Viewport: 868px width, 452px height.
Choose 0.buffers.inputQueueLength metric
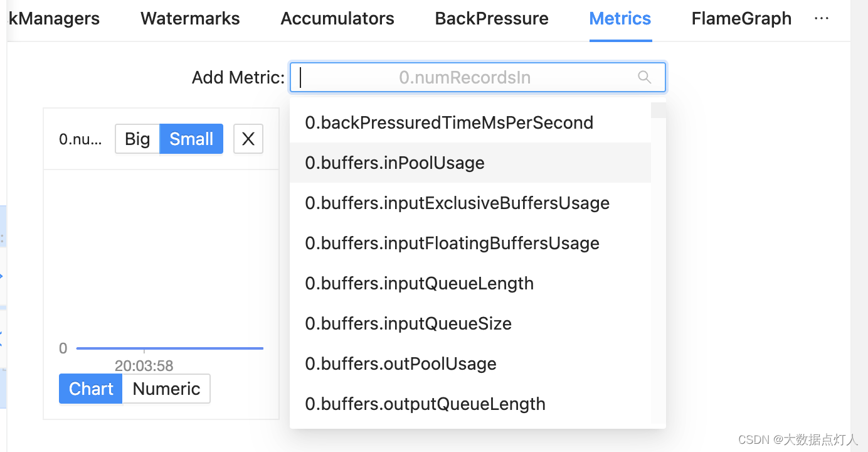(x=420, y=283)
